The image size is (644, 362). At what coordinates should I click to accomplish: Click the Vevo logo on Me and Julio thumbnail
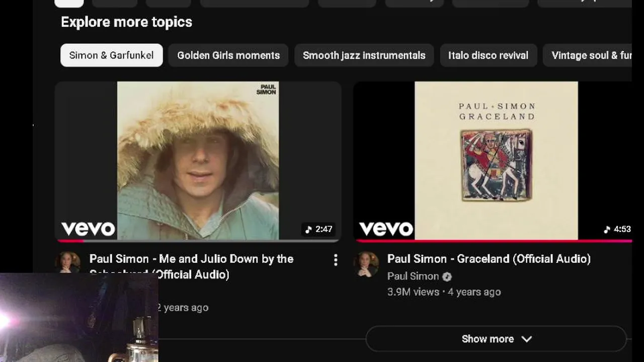88,229
